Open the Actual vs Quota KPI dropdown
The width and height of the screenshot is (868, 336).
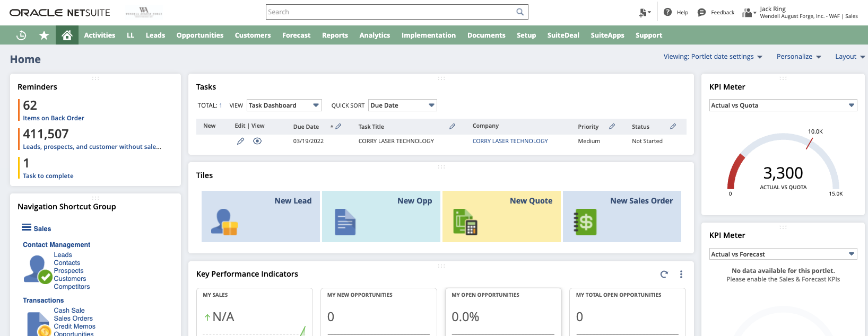[783, 105]
